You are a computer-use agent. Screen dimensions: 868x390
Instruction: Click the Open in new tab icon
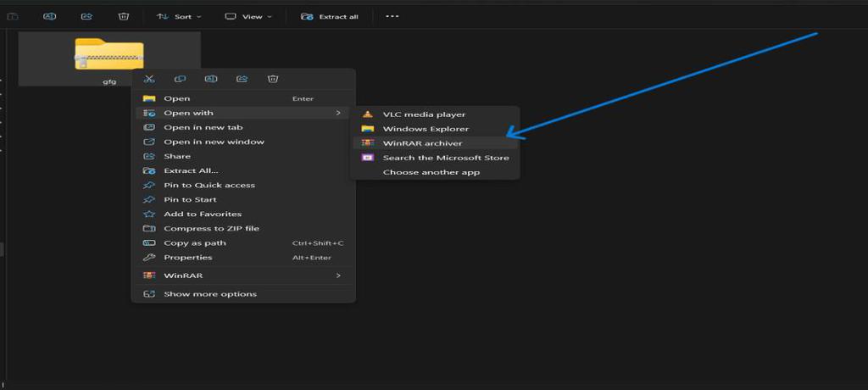click(x=149, y=127)
